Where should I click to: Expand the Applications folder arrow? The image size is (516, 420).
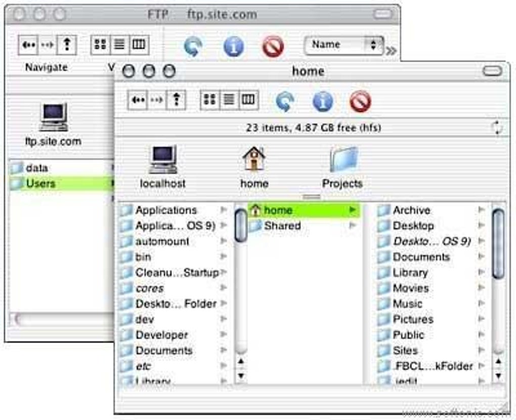[x=224, y=210]
